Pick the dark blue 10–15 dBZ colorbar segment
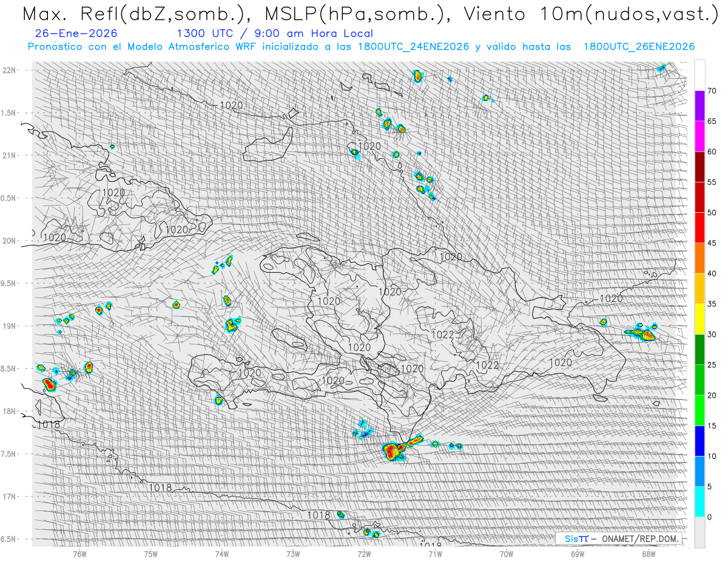The height and width of the screenshot is (562, 728). pos(699,441)
